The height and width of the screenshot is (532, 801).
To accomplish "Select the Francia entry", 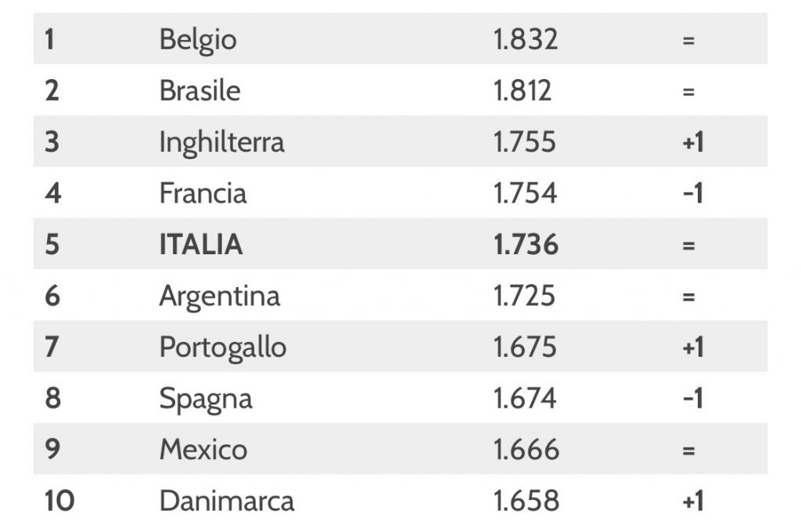I will point(203,193).
